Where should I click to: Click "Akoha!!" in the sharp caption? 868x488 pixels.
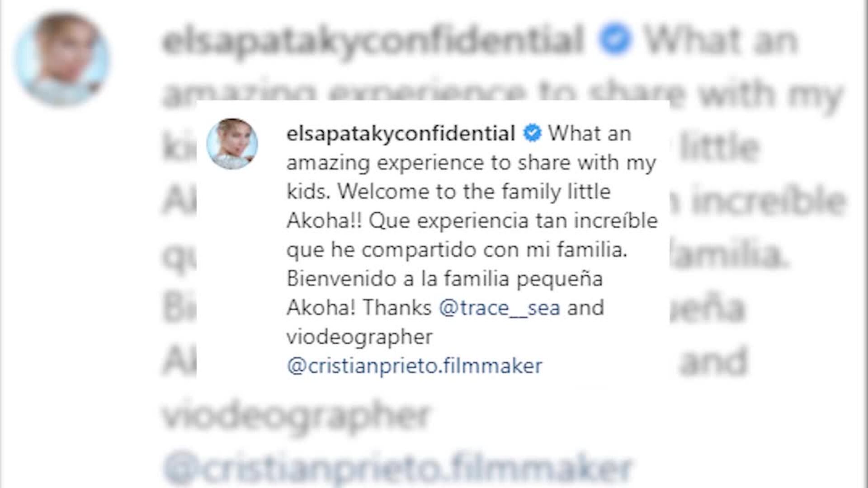click(324, 221)
